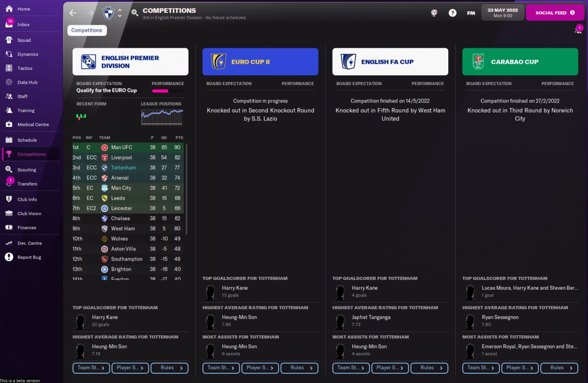Open Team Stats under English Premier Division

pos(91,368)
